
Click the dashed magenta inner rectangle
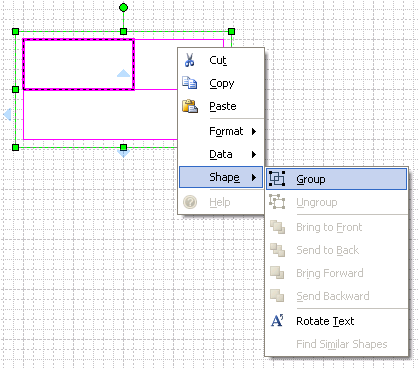point(78,64)
